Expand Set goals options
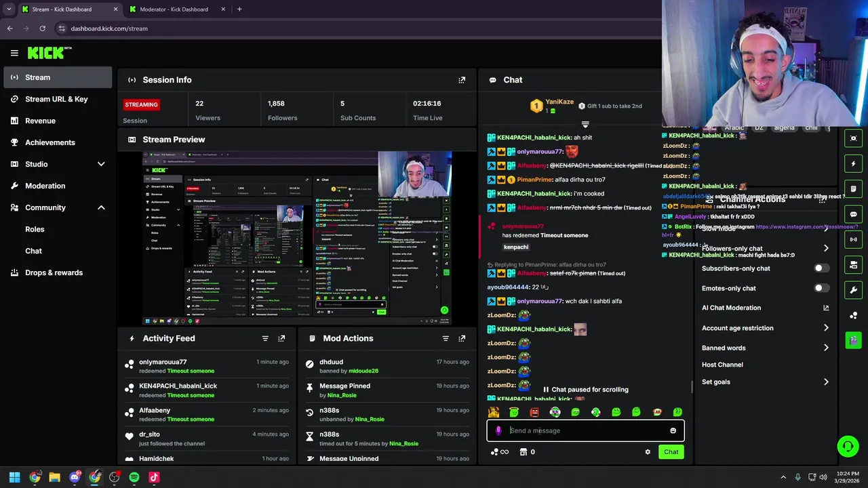The width and height of the screenshot is (868, 488). [x=825, y=382]
